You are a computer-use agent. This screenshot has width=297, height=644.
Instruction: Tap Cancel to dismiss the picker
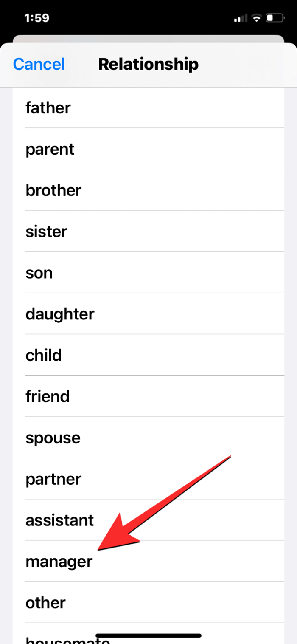39,64
